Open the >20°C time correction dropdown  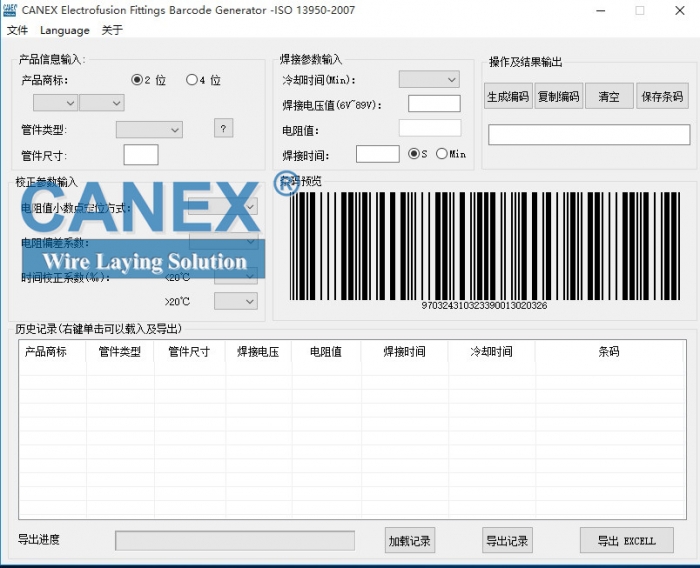click(236, 301)
